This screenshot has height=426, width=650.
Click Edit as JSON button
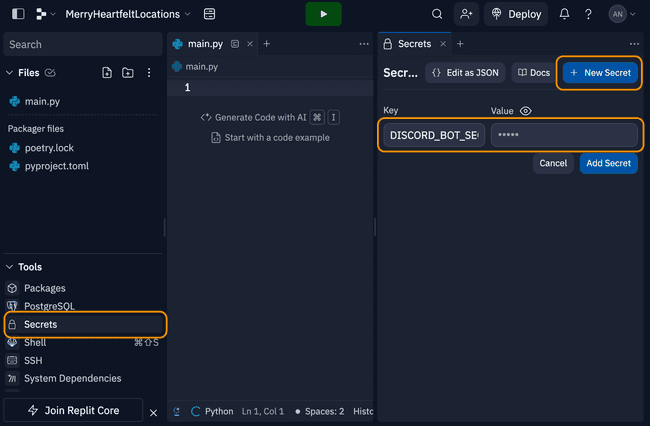click(x=465, y=73)
